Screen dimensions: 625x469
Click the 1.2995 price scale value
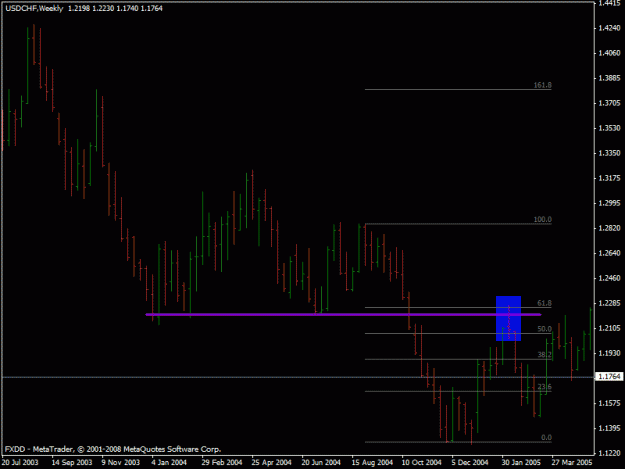609,203
